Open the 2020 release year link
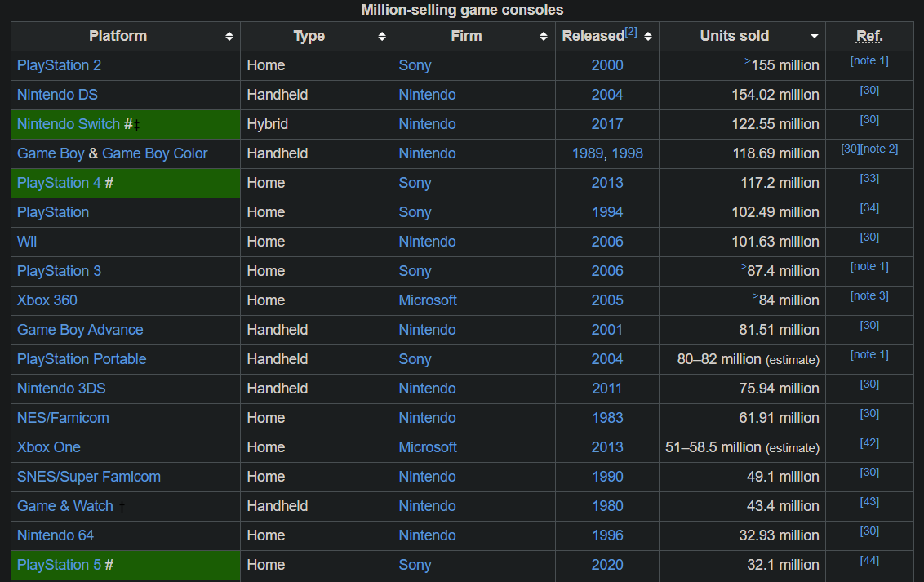924x582 pixels. [x=607, y=566]
